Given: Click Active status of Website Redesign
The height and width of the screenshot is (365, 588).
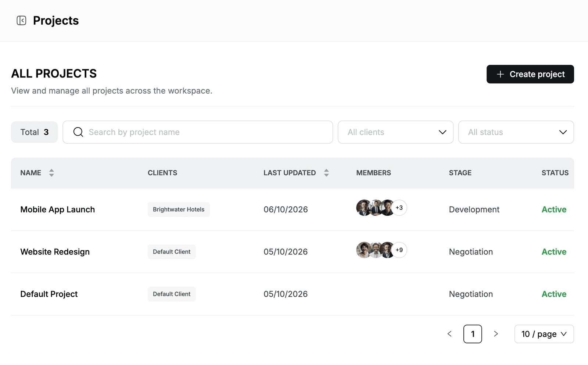Looking at the screenshot, I should point(554,252).
